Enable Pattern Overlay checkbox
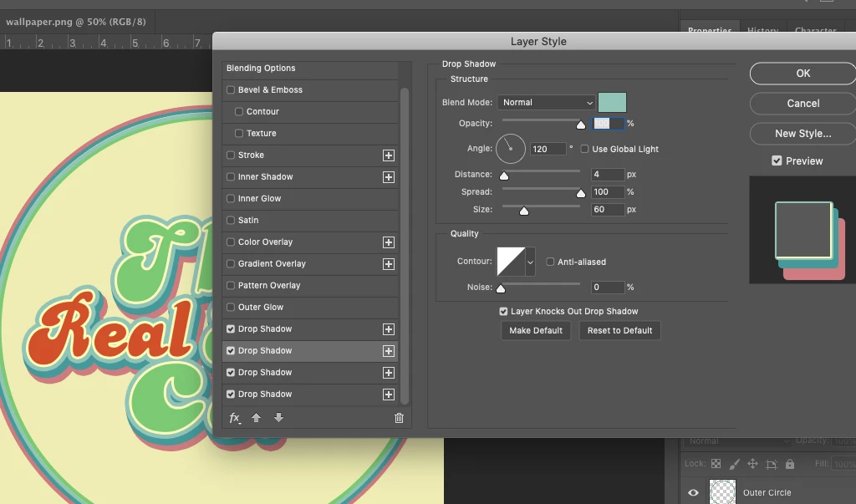Viewport: 856px width, 504px height. click(231, 285)
